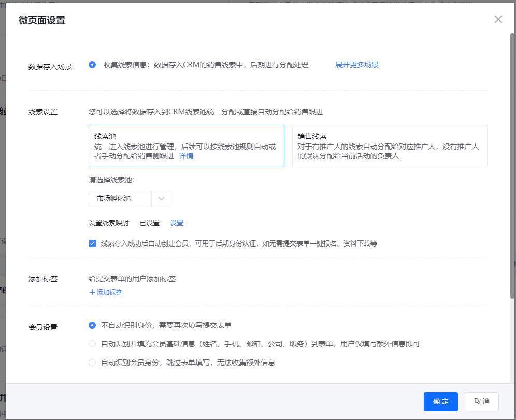Select 自动识别并填充会员基础信息 radio option
Screen dimensions: 516x420
tap(92, 344)
